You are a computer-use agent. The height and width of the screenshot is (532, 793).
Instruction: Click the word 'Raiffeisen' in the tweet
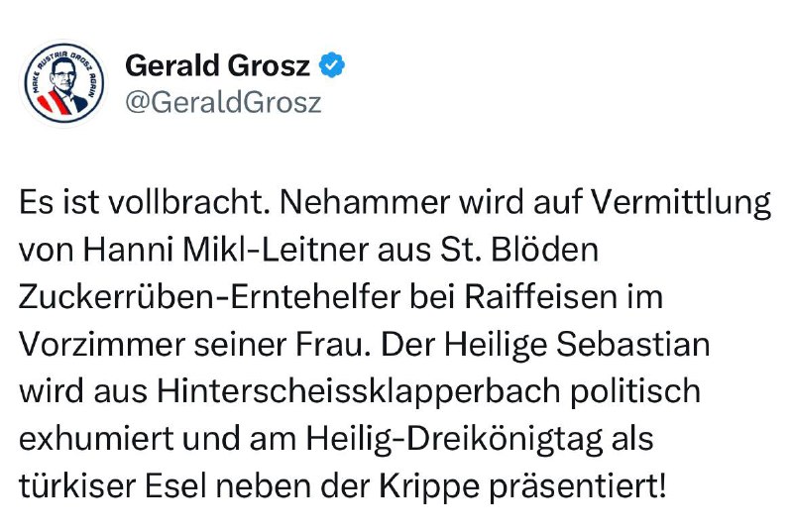[540, 297]
